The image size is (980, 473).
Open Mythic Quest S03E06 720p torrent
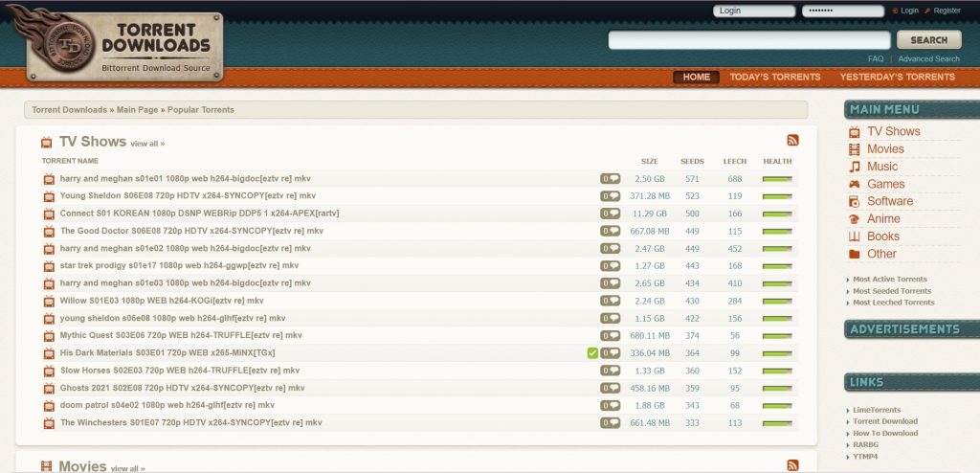tap(181, 335)
